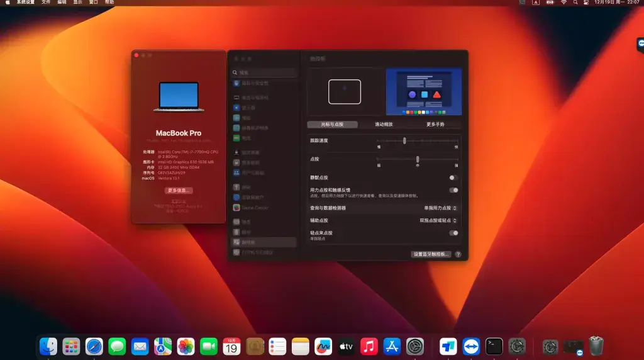Open the Messages app in Dock
644x360 pixels.
(117, 346)
